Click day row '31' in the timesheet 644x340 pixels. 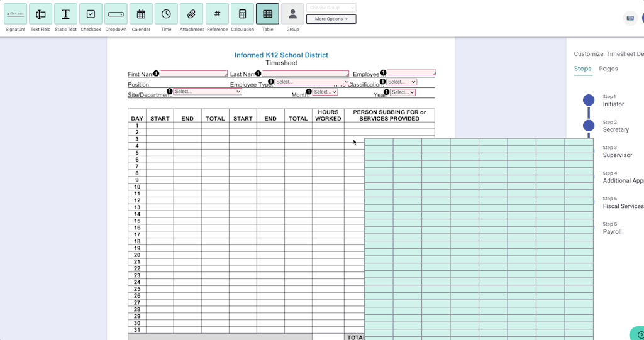click(x=137, y=330)
